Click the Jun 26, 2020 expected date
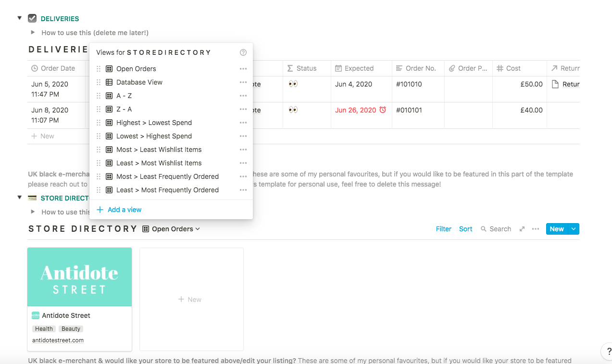 click(356, 110)
